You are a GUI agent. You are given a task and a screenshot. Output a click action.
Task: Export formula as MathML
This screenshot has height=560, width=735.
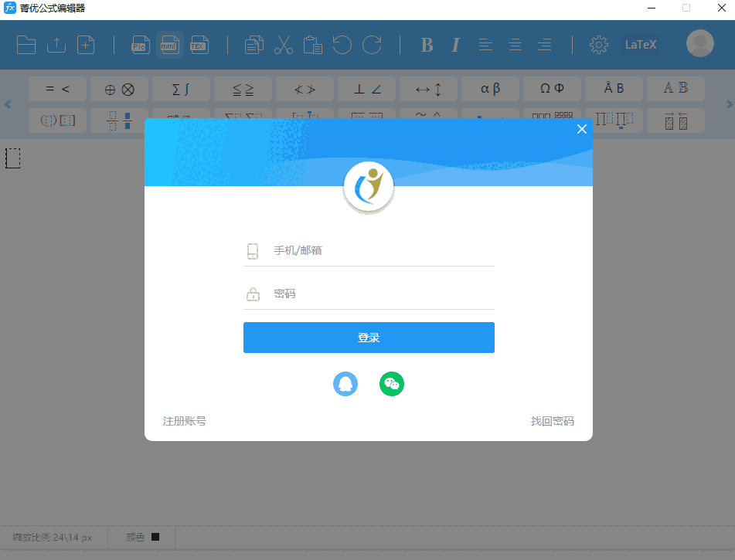click(x=169, y=45)
